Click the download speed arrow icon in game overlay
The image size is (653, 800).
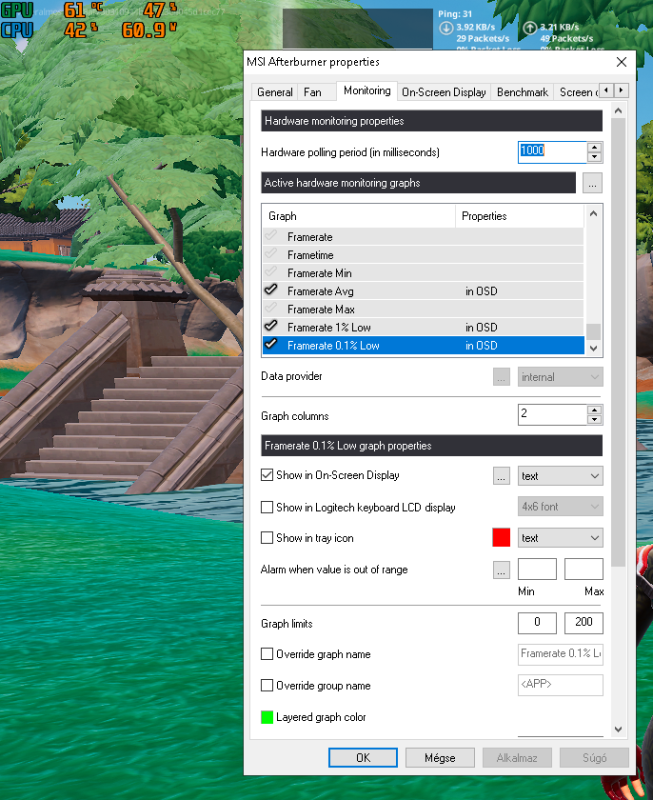coord(446,28)
